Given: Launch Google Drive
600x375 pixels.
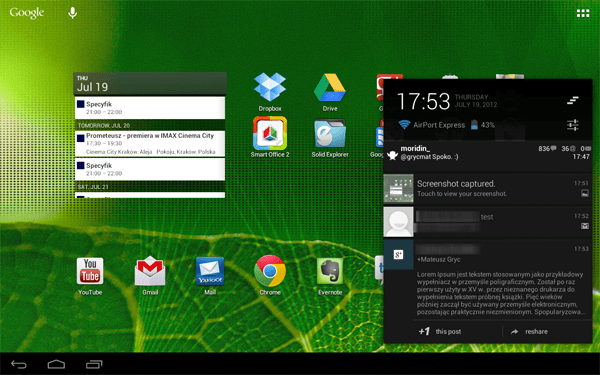Looking at the screenshot, I should (x=329, y=92).
